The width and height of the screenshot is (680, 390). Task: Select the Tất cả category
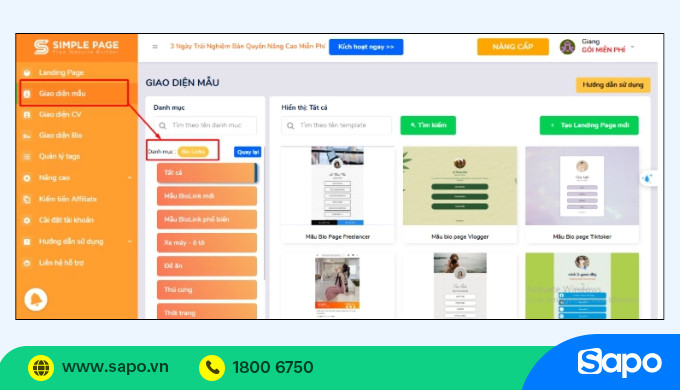click(x=207, y=173)
